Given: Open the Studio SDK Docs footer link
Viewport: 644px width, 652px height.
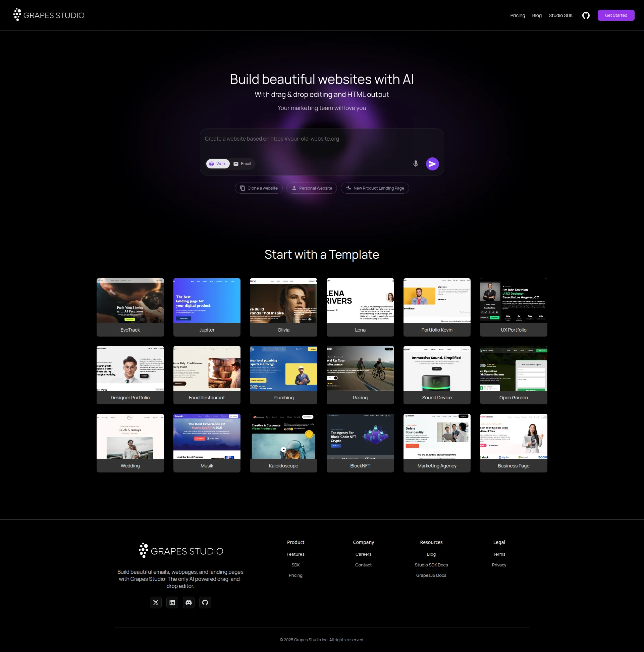Looking at the screenshot, I should (x=431, y=565).
